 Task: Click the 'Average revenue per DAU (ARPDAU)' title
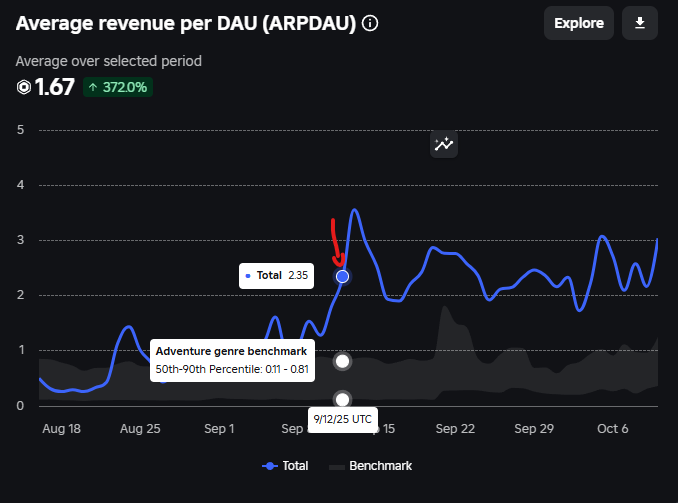pos(186,23)
